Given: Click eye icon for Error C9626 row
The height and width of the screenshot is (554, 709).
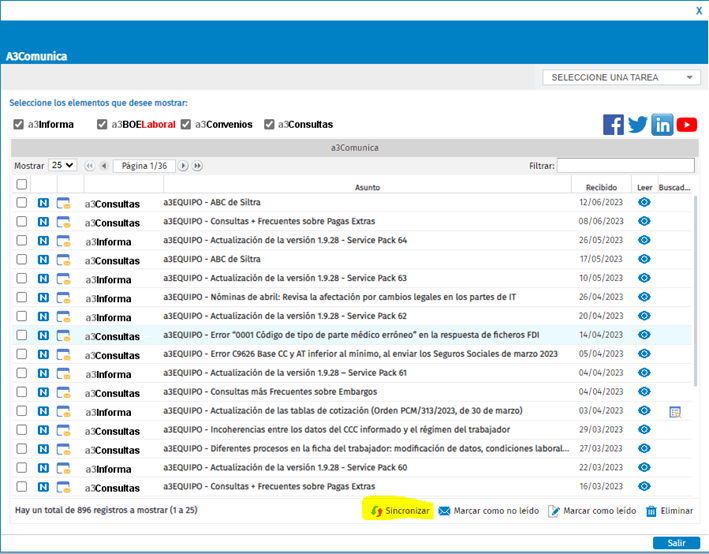Looking at the screenshot, I should pyautogui.click(x=644, y=354).
